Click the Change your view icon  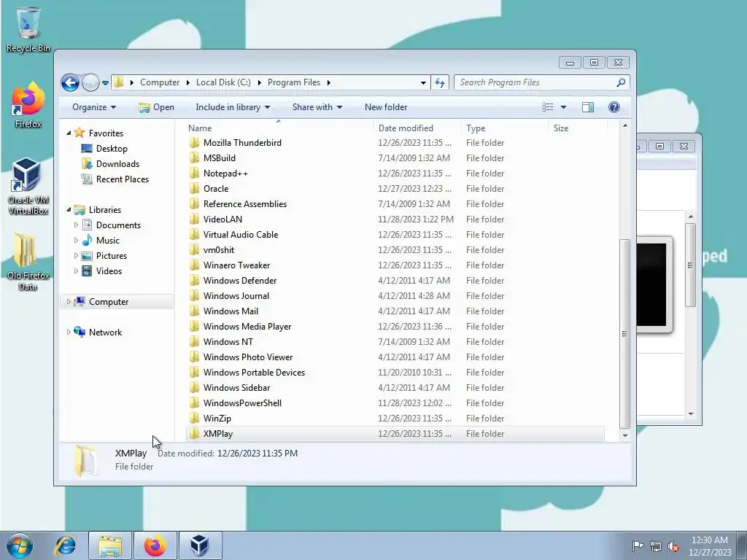point(547,107)
